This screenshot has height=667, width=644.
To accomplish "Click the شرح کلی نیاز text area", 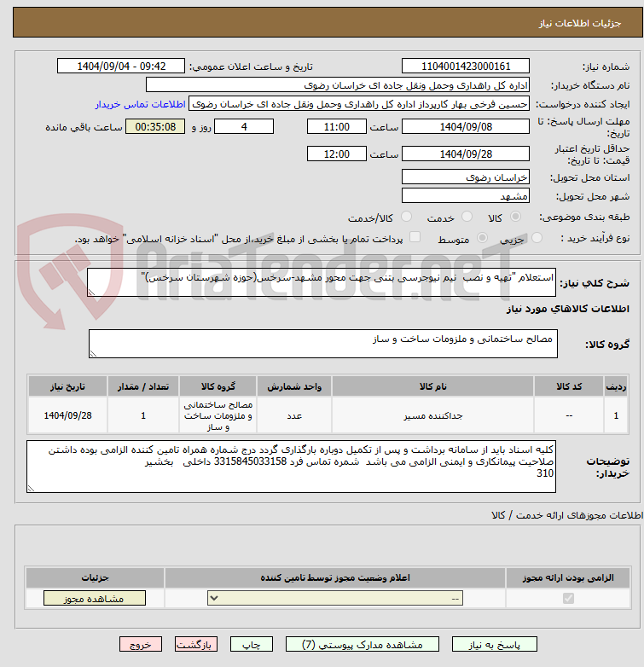I will (322, 282).
